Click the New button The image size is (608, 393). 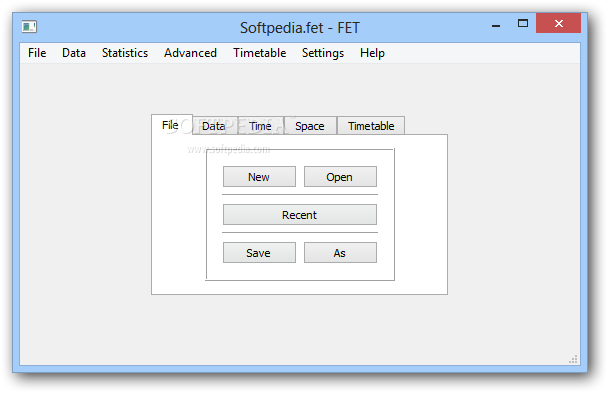[x=259, y=177]
